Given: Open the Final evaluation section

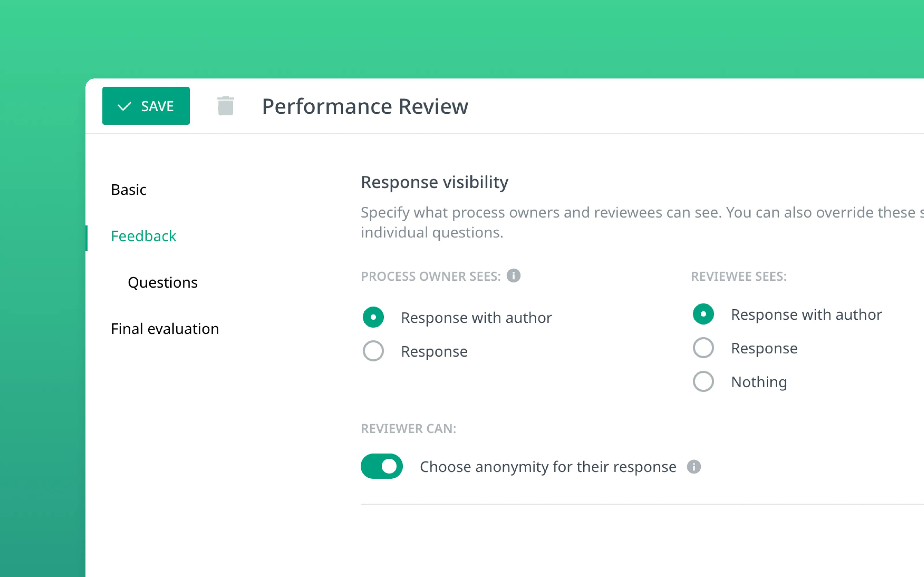Looking at the screenshot, I should 165,329.
